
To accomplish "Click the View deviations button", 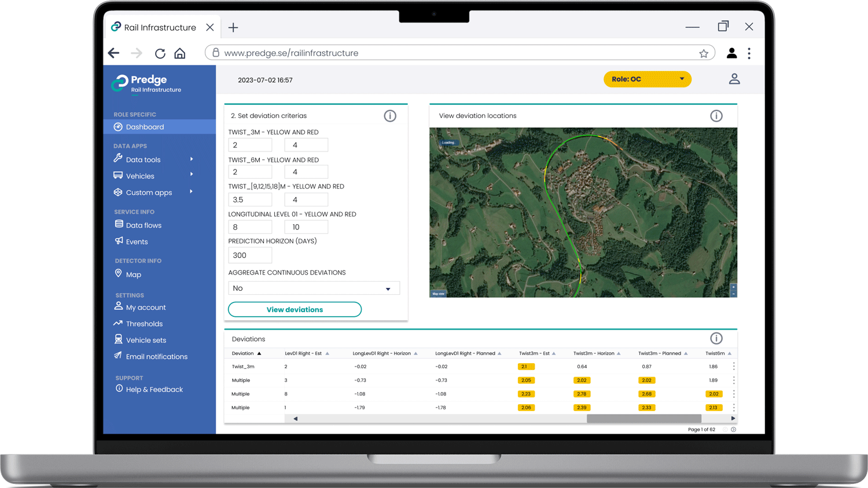I will pyautogui.click(x=295, y=309).
